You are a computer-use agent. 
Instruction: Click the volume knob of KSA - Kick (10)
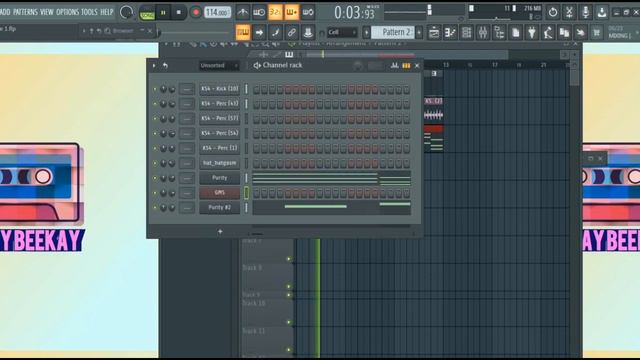point(172,89)
